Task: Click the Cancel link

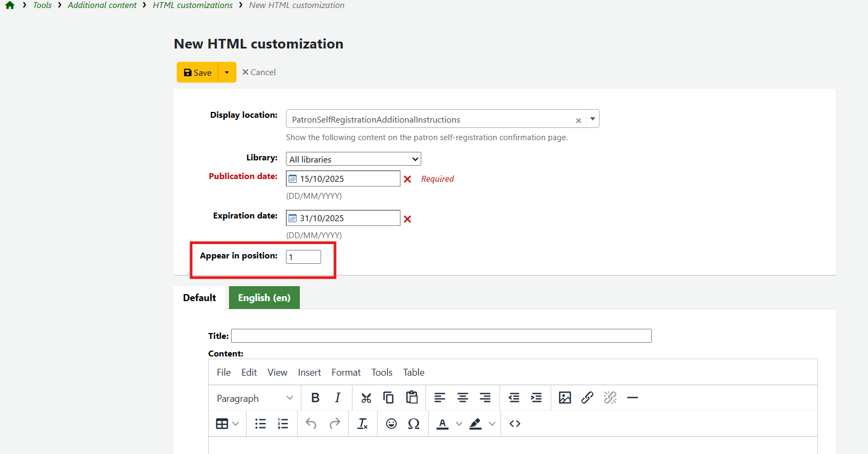Action: pos(259,72)
